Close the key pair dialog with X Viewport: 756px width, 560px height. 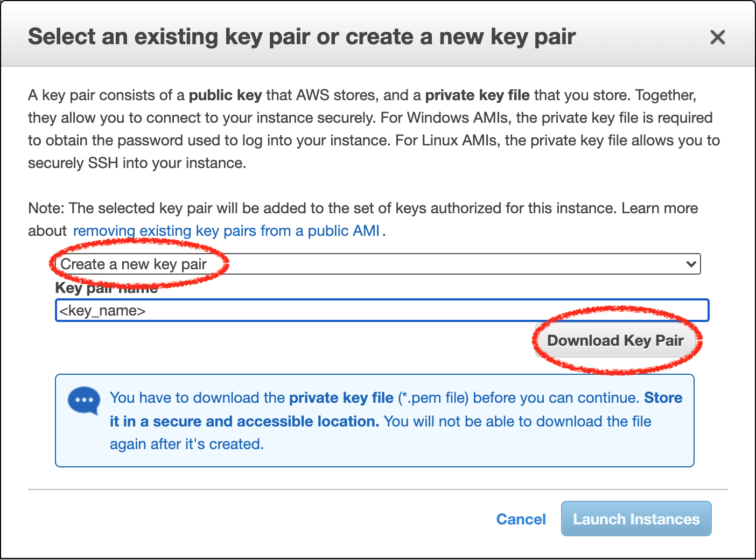coord(717,37)
